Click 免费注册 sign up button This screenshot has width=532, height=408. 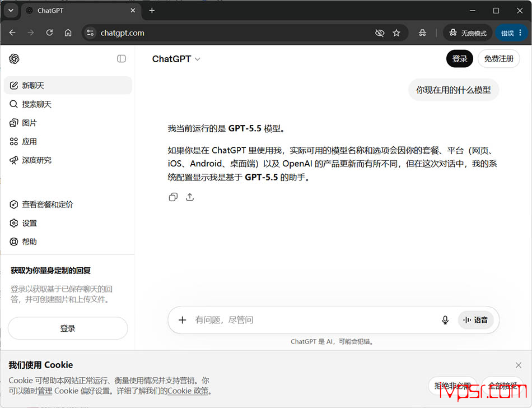pos(498,59)
